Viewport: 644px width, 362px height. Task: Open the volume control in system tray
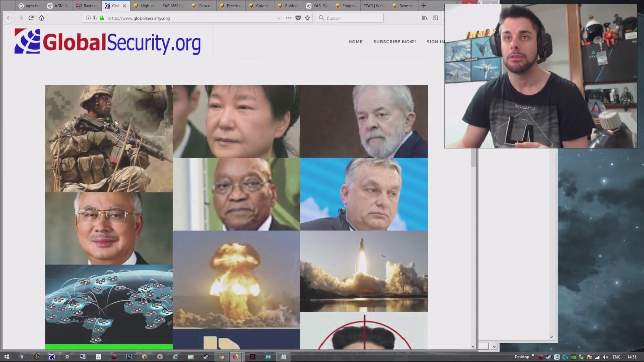point(605,357)
